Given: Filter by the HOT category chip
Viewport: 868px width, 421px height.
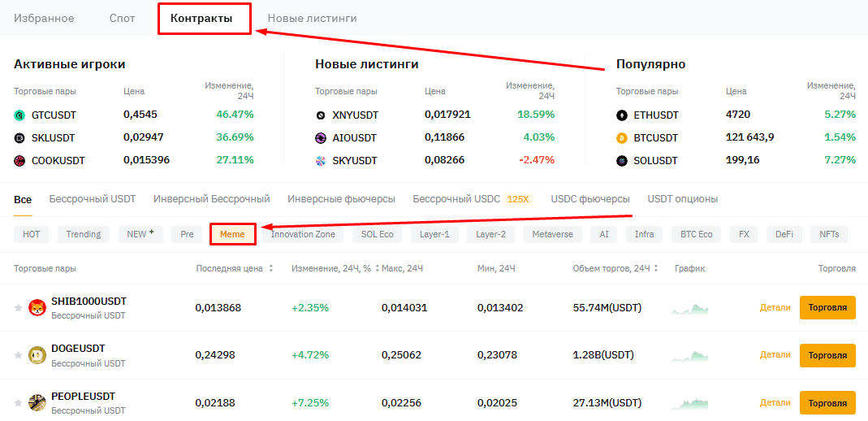Looking at the screenshot, I should (x=32, y=234).
